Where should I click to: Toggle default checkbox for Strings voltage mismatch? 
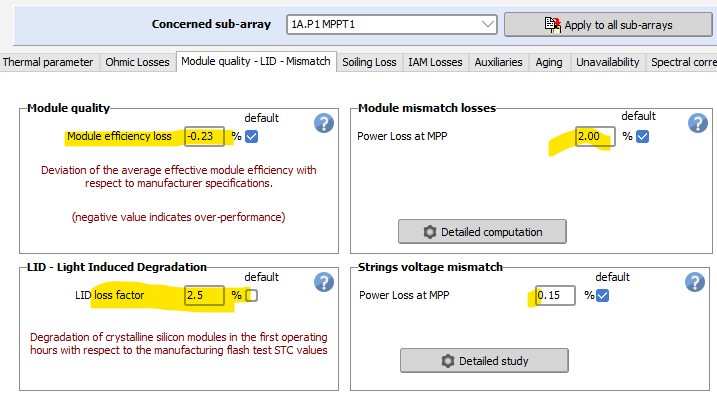pyautogui.click(x=603, y=296)
